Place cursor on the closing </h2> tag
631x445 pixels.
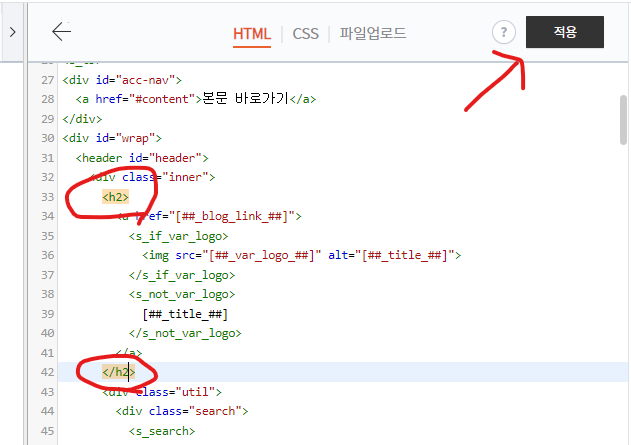click(x=118, y=372)
